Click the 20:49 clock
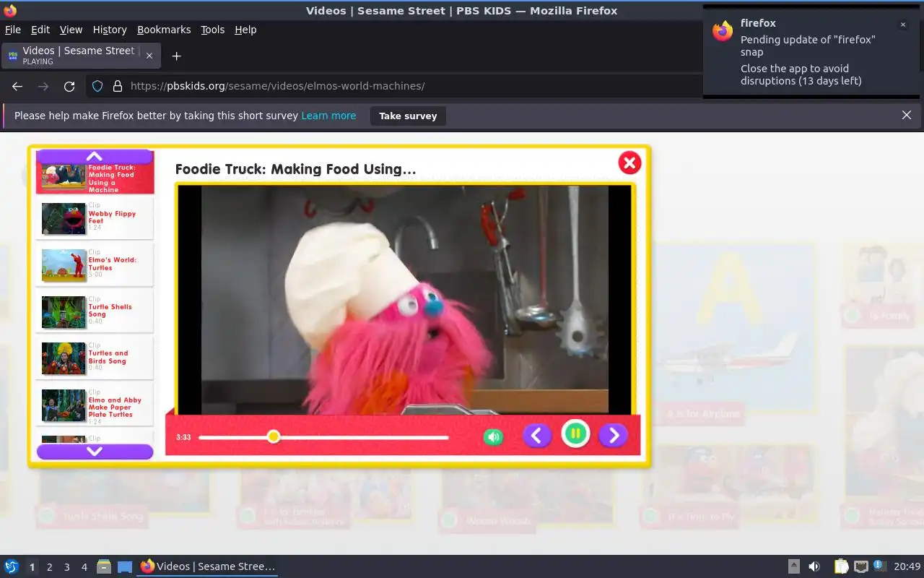The image size is (924, 578). (907, 566)
